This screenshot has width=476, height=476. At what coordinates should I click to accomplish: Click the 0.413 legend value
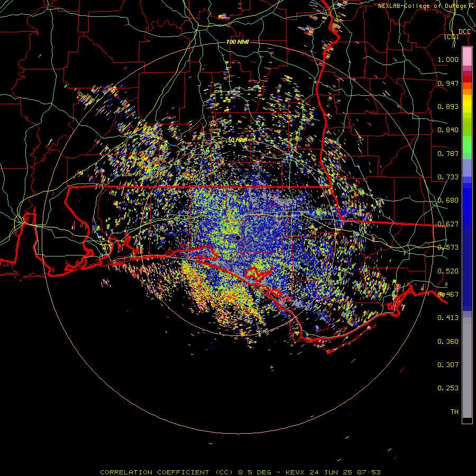pos(448,318)
